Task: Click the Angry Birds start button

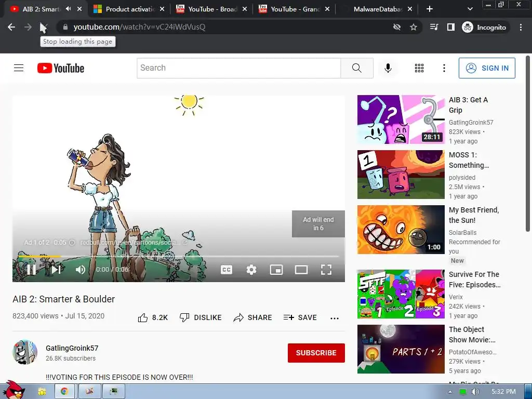Action: coord(13,390)
